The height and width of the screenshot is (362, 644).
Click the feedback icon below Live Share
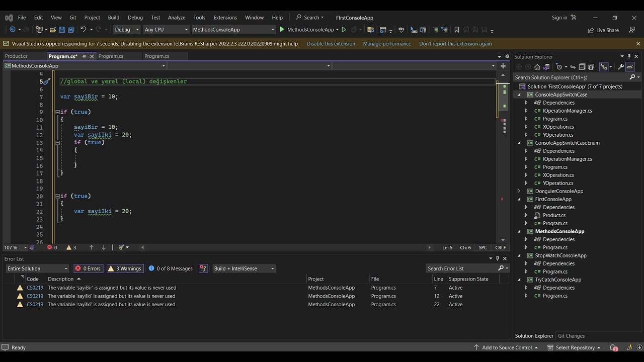click(x=632, y=30)
